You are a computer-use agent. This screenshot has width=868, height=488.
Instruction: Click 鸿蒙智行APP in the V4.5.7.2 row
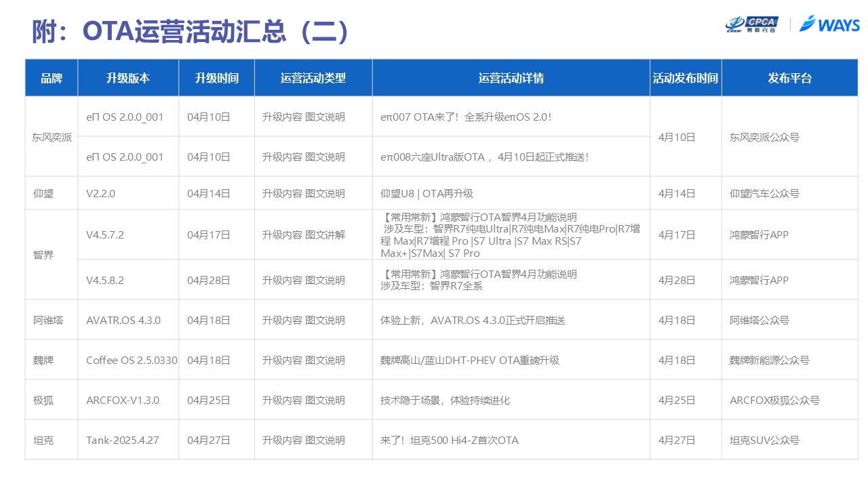tap(759, 235)
